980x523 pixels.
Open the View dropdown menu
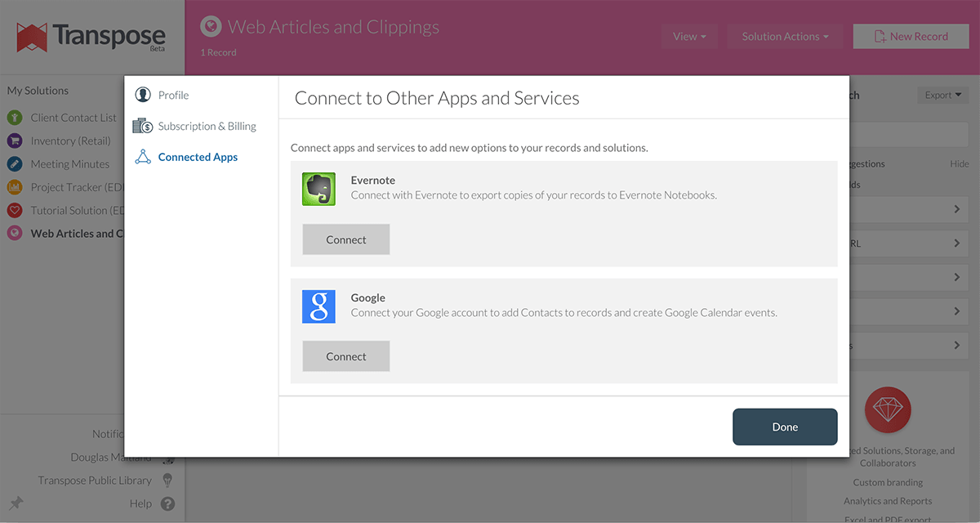coord(689,36)
